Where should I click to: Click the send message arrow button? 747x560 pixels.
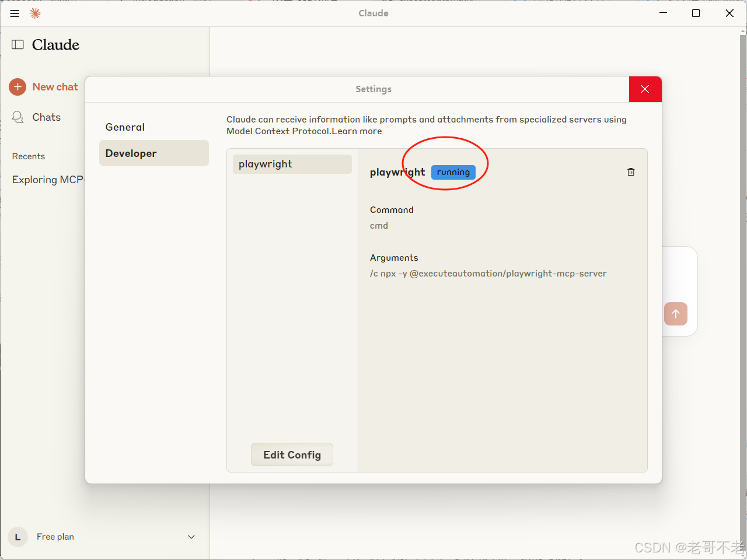[676, 314]
